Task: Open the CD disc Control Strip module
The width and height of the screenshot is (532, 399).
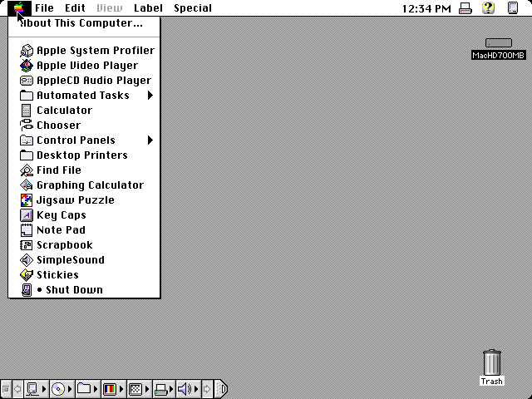Action: tap(62, 389)
